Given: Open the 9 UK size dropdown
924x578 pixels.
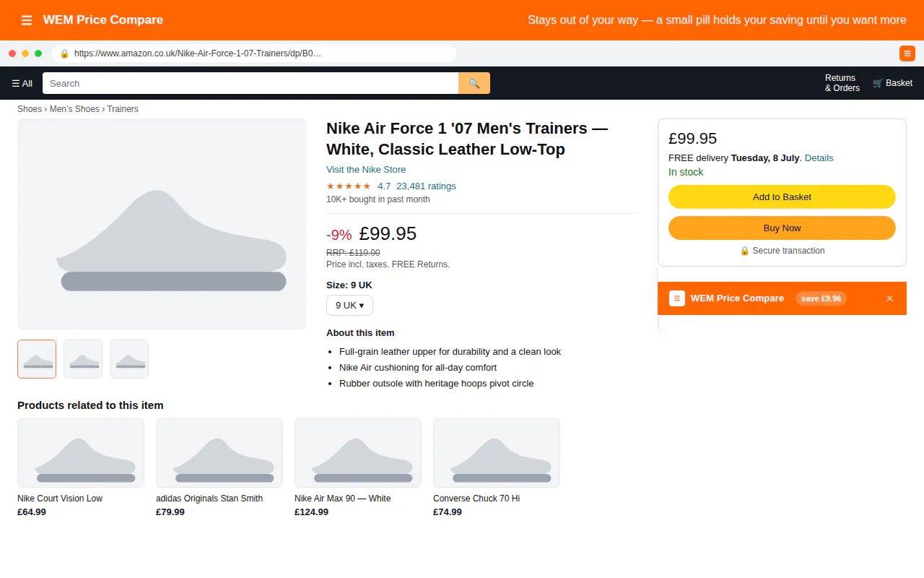Looking at the screenshot, I should click(349, 305).
